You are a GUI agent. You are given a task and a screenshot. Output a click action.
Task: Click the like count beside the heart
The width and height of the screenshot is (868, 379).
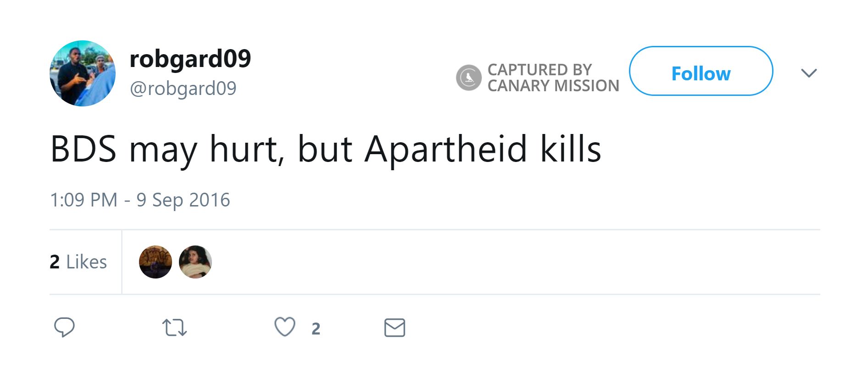(x=316, y=329)
